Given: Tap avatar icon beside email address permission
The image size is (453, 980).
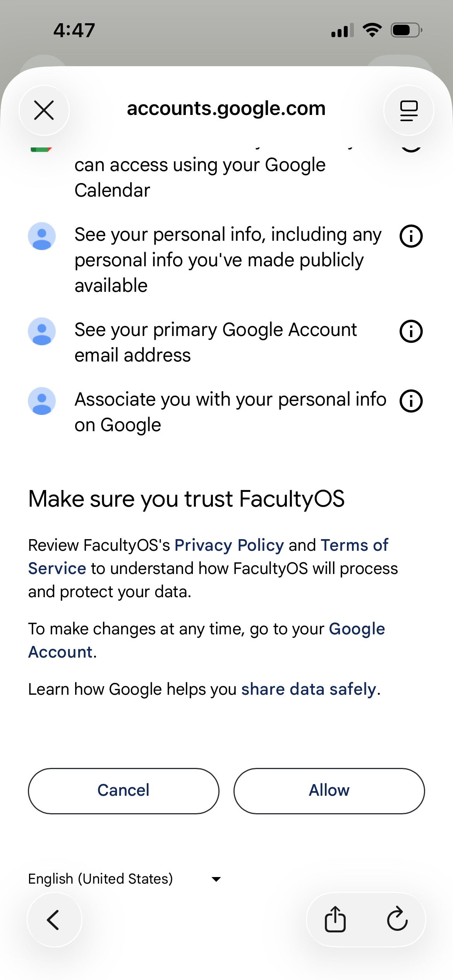Looking at the screenshot, I should pos(42,331).
